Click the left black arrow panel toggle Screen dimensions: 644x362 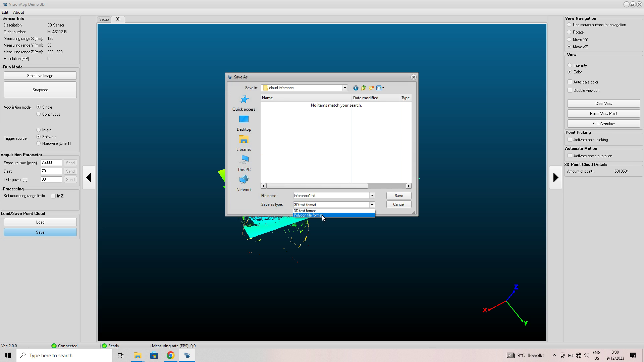click(89, 177)
